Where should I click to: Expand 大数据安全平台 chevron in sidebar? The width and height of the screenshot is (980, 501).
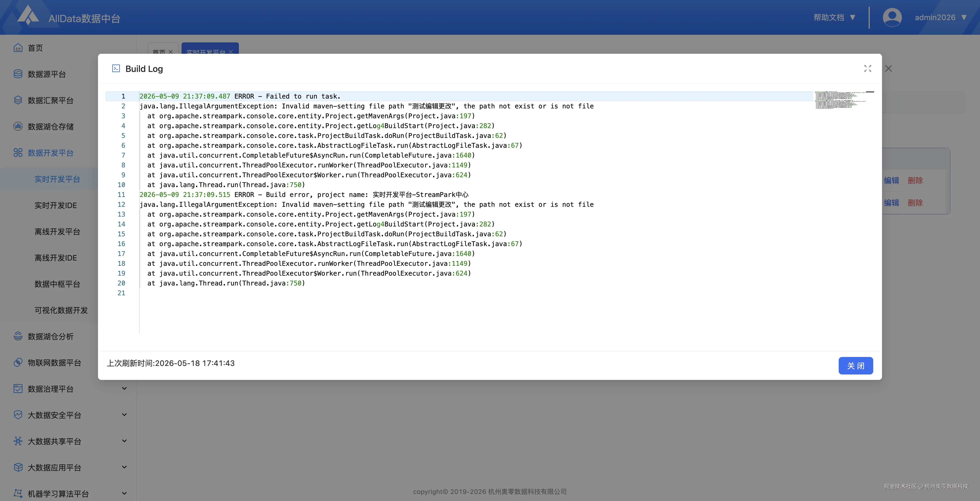point(124,415)
